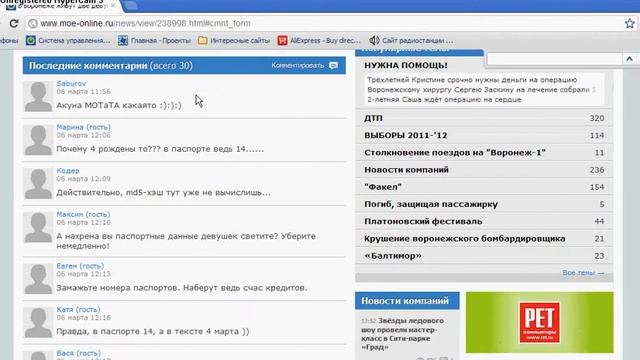
Task: Click comment 'Замажьте номера паспортов'
Action: 182,288
